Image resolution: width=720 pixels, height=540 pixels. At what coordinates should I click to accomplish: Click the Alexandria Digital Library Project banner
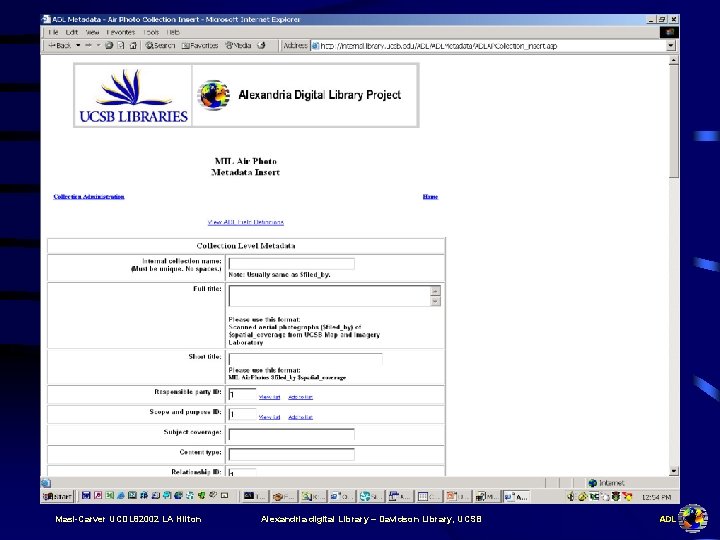[305, 96]
